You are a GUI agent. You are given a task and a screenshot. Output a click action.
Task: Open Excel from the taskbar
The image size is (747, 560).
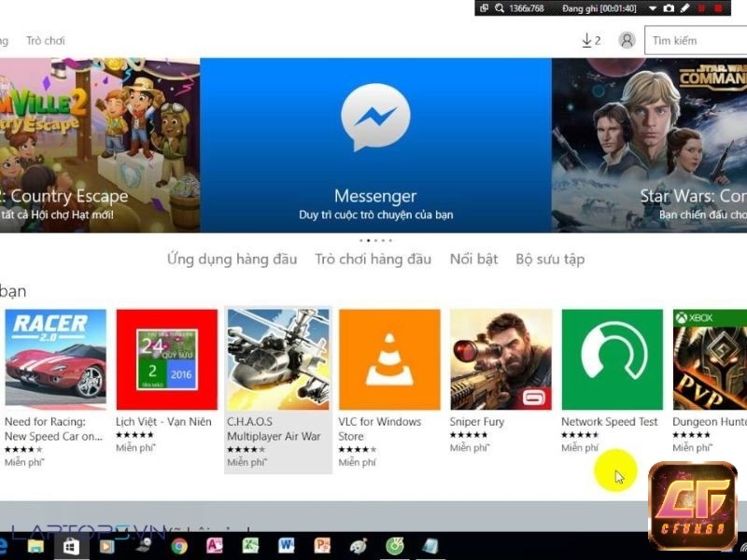250,545
